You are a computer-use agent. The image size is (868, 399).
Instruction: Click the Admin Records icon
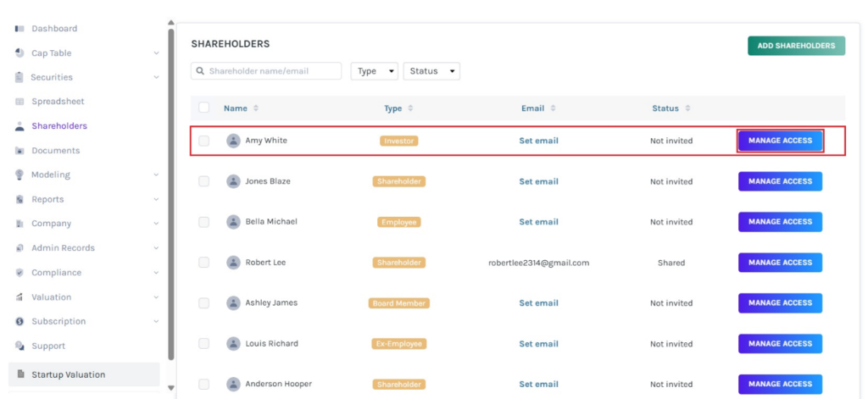click(x=19, y=248)
